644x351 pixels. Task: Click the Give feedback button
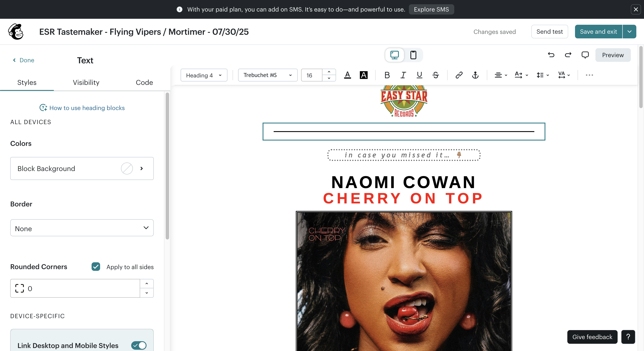[x=592, y=337]
